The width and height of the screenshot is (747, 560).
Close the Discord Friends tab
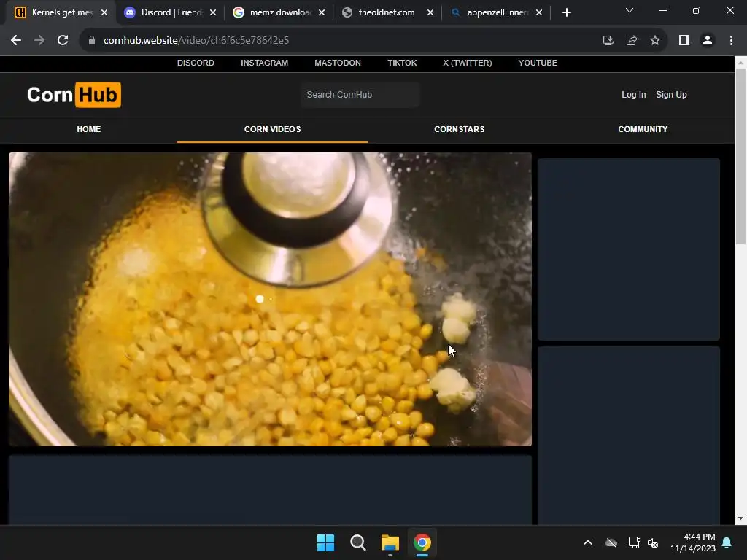point(213,12)
